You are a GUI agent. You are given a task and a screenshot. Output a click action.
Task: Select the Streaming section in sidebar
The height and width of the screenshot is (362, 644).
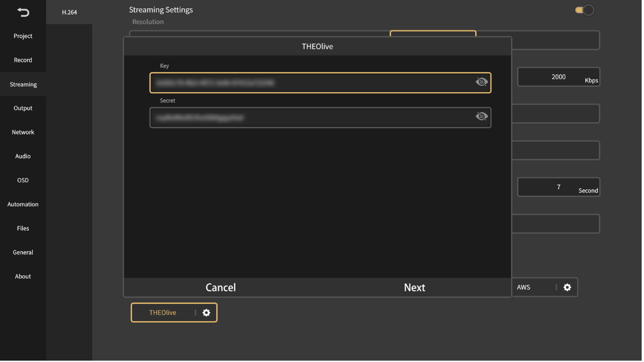point(23,85)
